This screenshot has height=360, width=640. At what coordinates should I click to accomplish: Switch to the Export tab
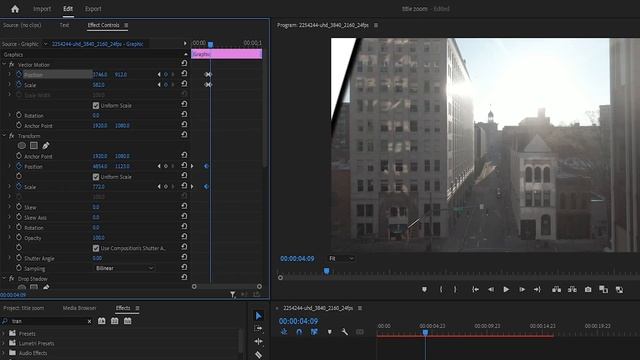pyautogui.click(x=93, y=9)
